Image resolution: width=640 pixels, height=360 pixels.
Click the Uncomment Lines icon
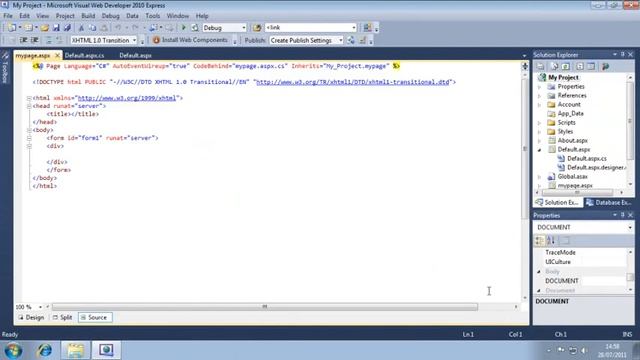pos(60,40)
